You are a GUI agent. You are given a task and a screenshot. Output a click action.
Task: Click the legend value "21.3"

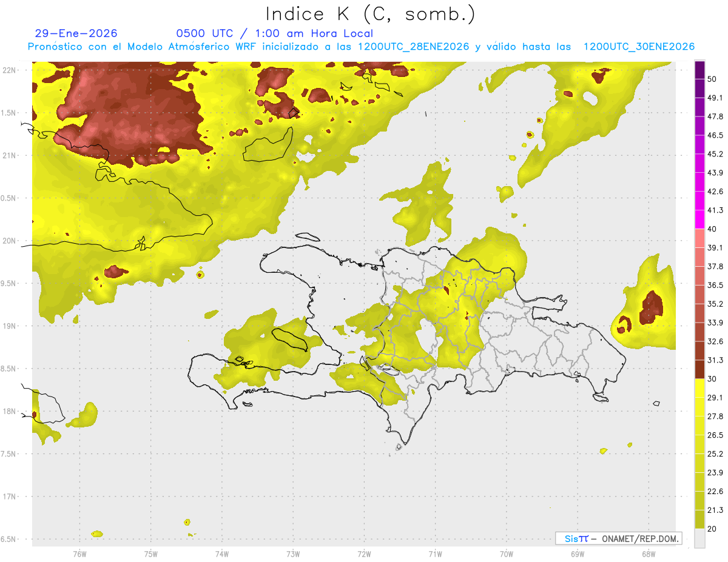coord(715,510)
